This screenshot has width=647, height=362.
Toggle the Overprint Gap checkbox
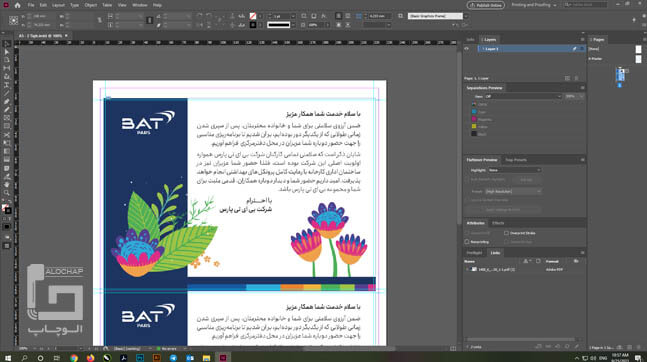click(506, 242)
